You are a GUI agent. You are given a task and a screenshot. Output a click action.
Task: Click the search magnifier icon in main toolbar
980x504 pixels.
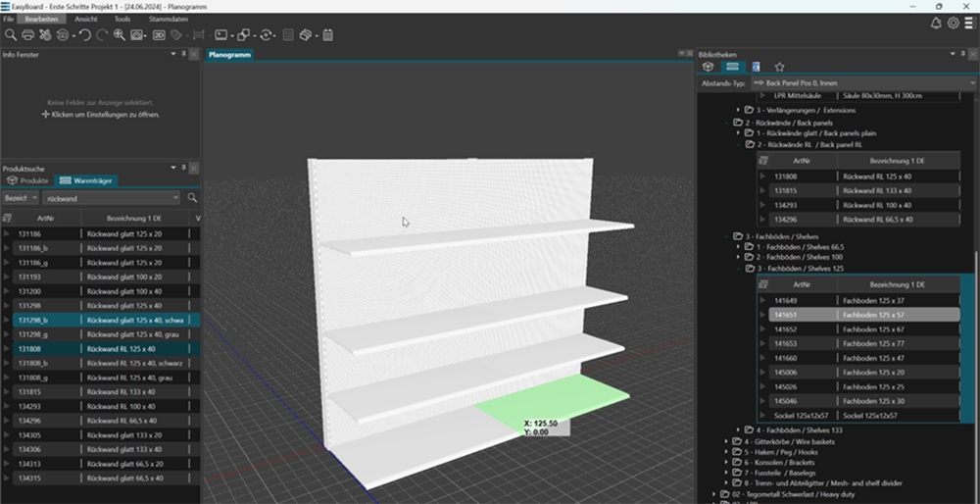click(x=12, y=35)
